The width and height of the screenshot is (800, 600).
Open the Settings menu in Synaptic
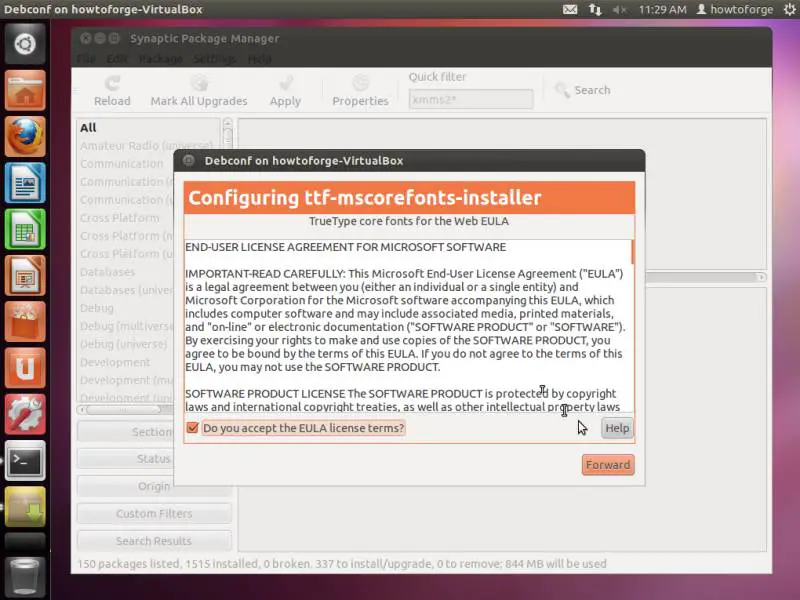tap(214, 59)
